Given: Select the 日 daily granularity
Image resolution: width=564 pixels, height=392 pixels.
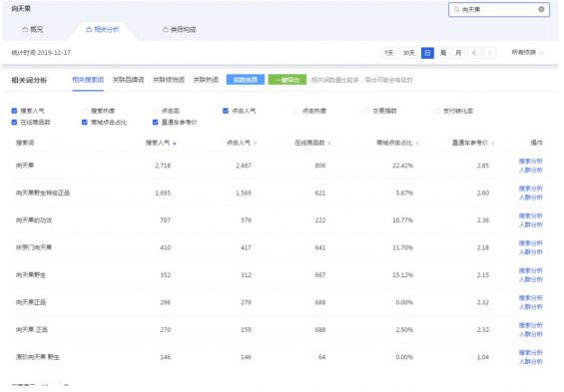Looking at the screenshot, I should coord(427,53).
